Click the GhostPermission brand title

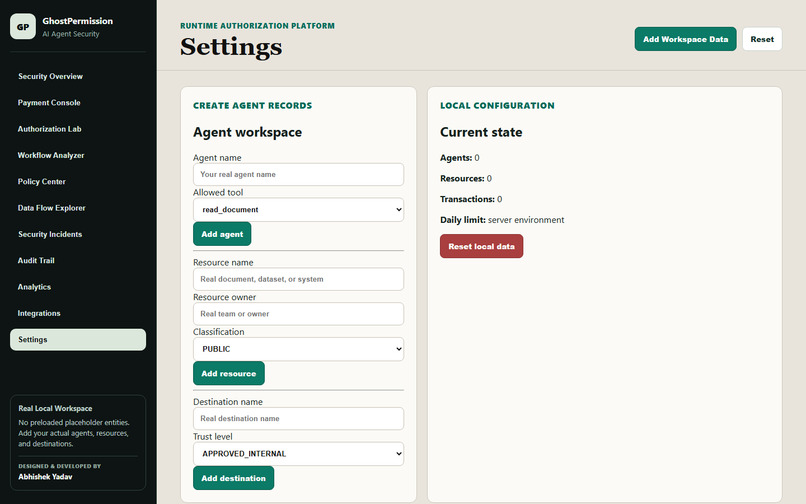pos(78,21)
